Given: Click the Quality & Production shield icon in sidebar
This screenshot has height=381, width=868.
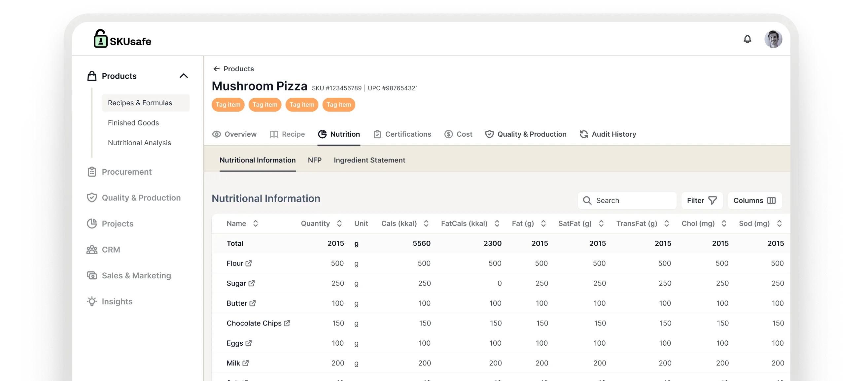Looking at the screenshot, I should click(92, 198).
